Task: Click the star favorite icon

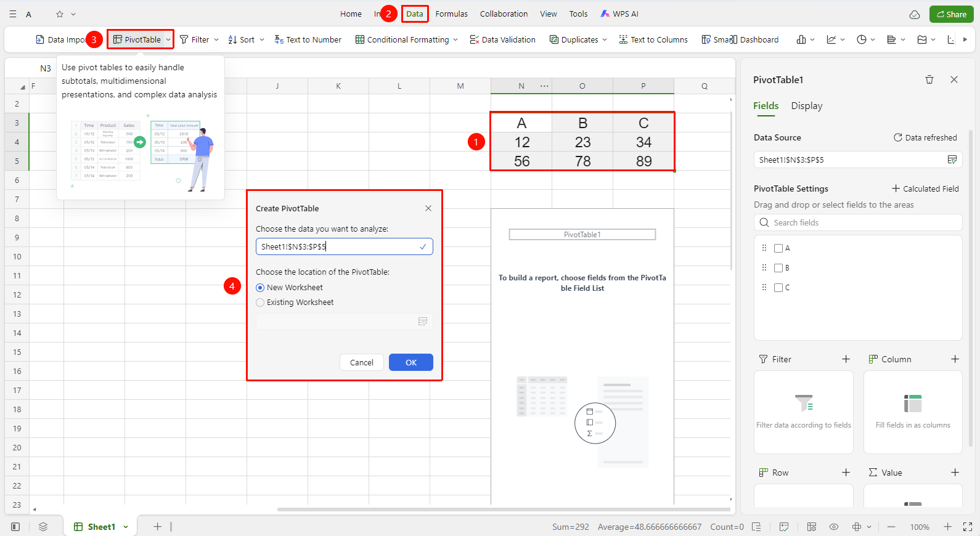Action: [60, 14]
